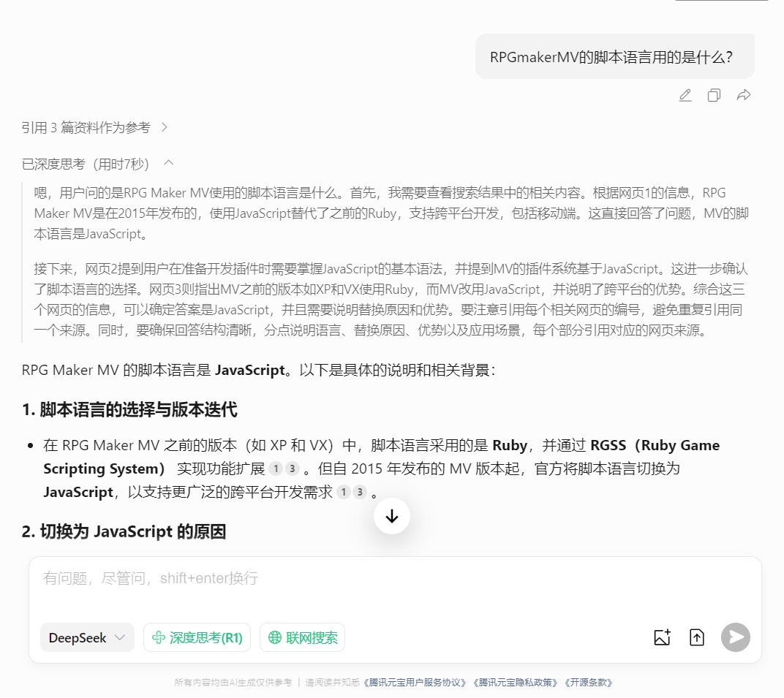This screenshot has width=784, height=698.
Task: Click heading 1. 脚本语言的选择与版本迭代
Action: click(129, 410)
